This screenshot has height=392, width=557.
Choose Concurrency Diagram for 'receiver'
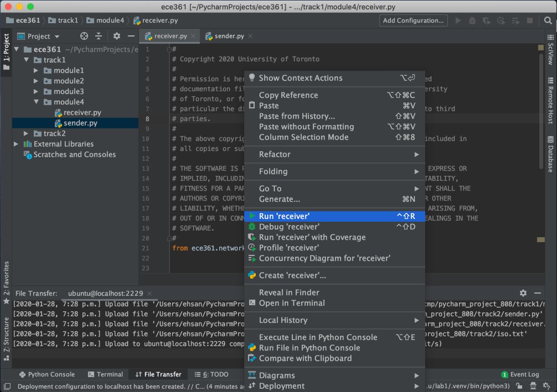[x=334, y=258]
